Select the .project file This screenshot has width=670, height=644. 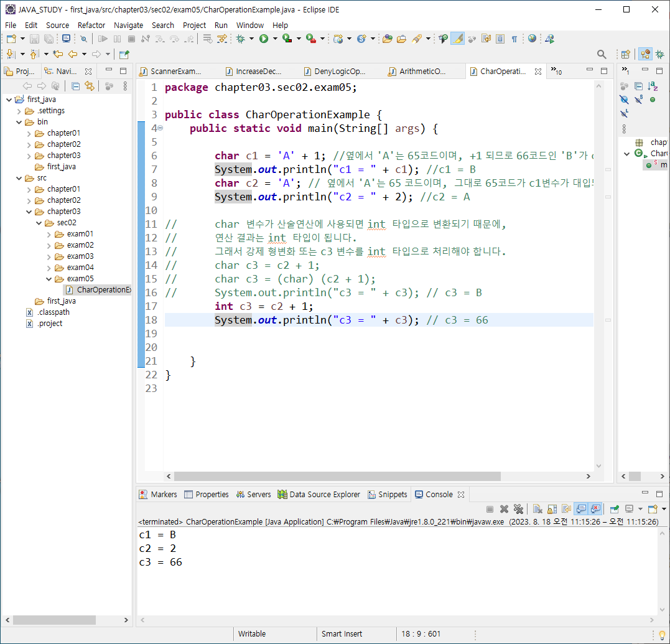pyautogui.click(x=44, y=324)
